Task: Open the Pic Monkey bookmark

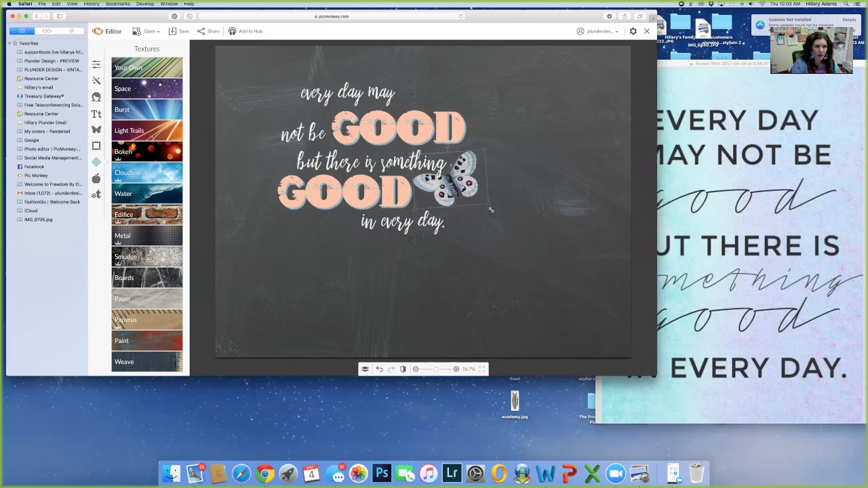Action: (x=36, y=176)
